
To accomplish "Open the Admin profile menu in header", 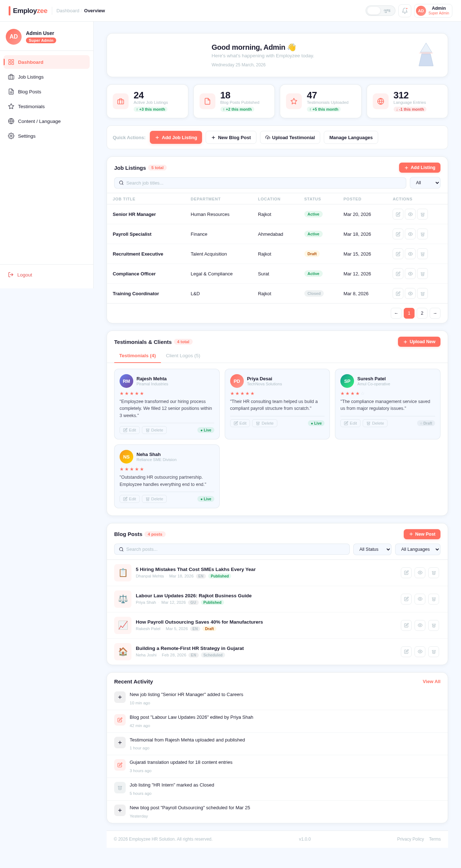I will 433,11.
